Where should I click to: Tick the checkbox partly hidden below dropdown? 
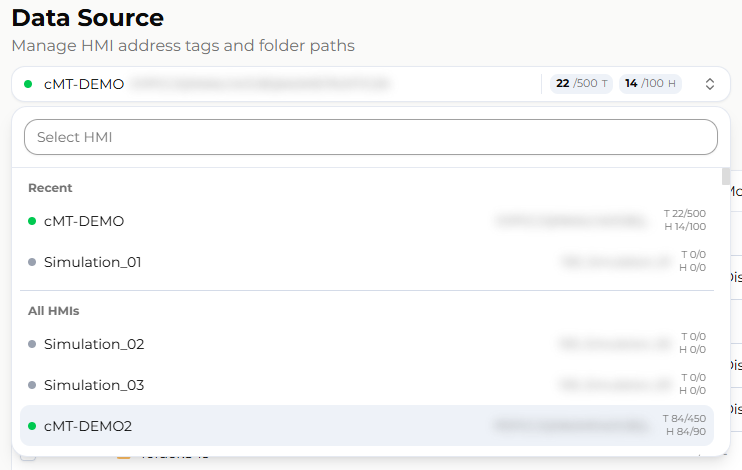tap(28, 455)
